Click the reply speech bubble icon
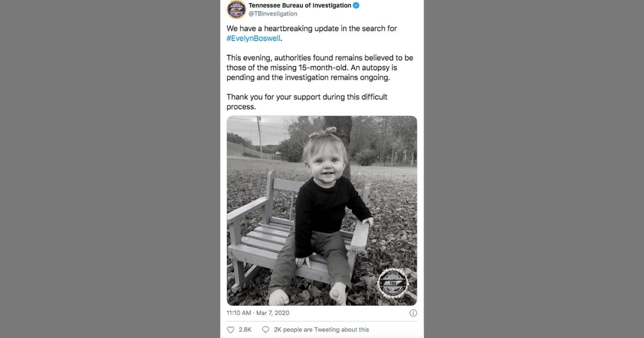The width and height of the screenshot is (644, 338). [265, 329]
